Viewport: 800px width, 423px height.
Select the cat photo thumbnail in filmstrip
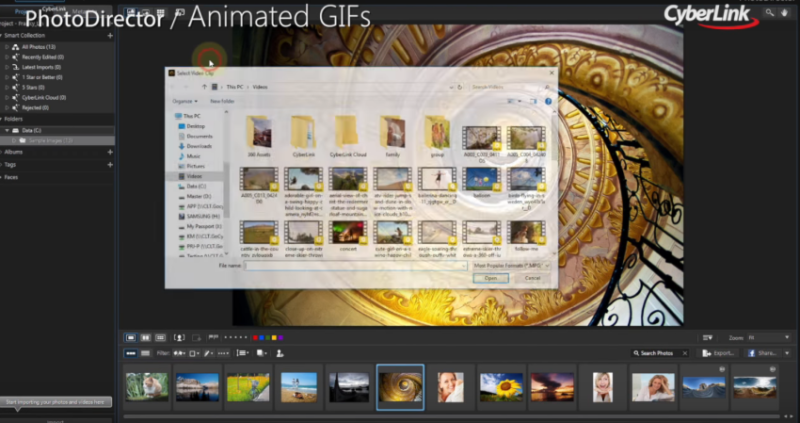pyautogui.click(x=147, y=386)
